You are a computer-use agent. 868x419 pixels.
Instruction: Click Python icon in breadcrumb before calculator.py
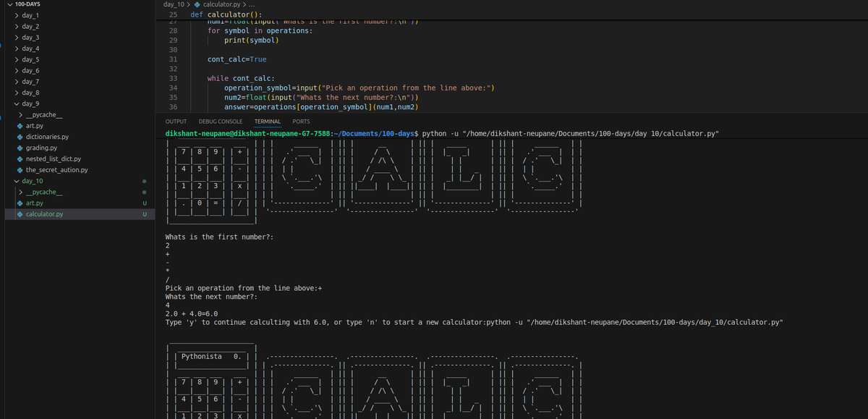point(198,5)
